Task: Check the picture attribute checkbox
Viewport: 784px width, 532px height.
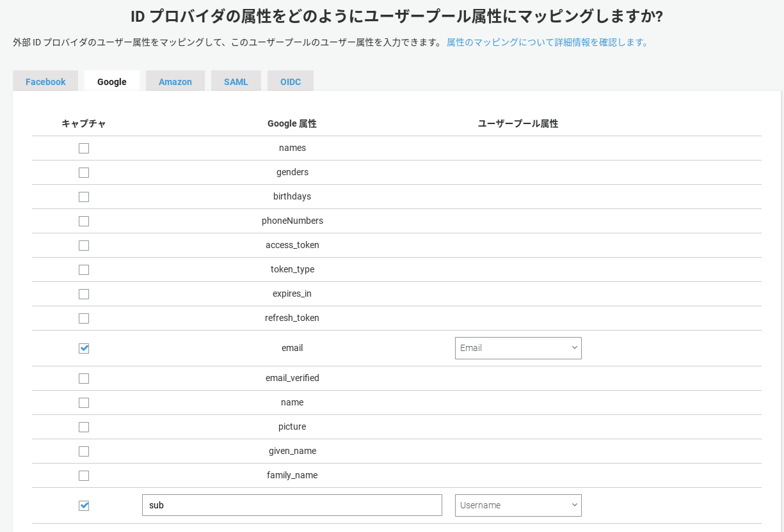Action: (x=84, y=427)
